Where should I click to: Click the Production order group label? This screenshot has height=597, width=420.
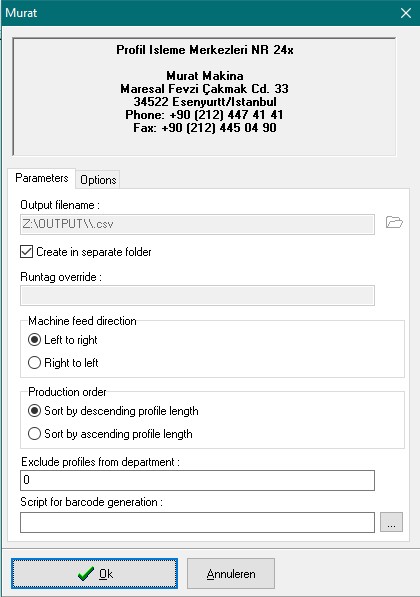[x=67, y=392]
